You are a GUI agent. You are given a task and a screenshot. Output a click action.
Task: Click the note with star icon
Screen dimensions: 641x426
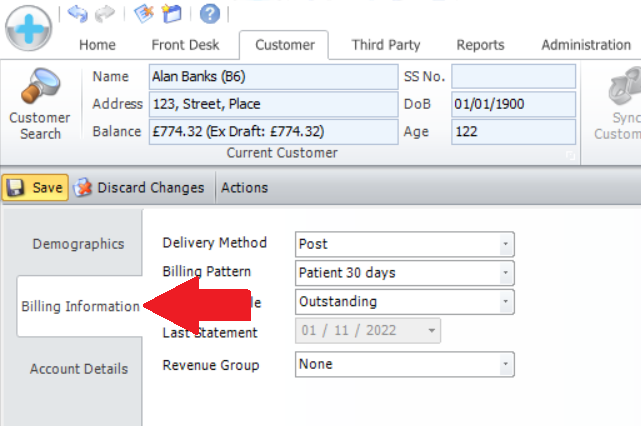[144, 13]
